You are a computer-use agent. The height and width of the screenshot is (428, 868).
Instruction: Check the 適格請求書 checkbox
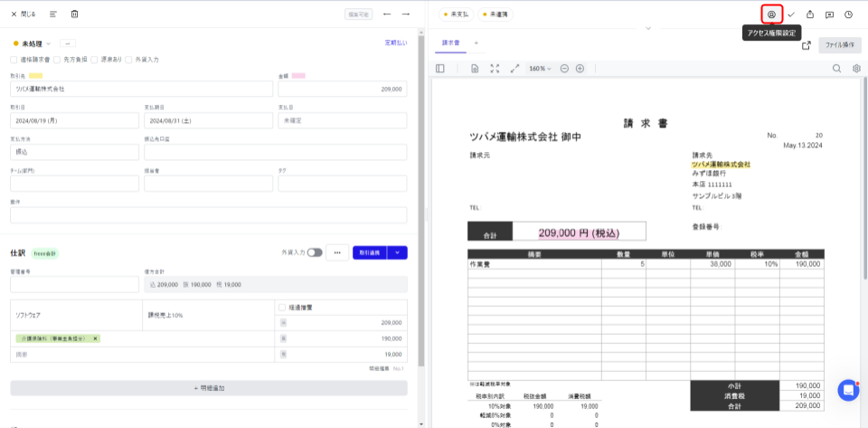pyautogui.click(x=14, y=59)
